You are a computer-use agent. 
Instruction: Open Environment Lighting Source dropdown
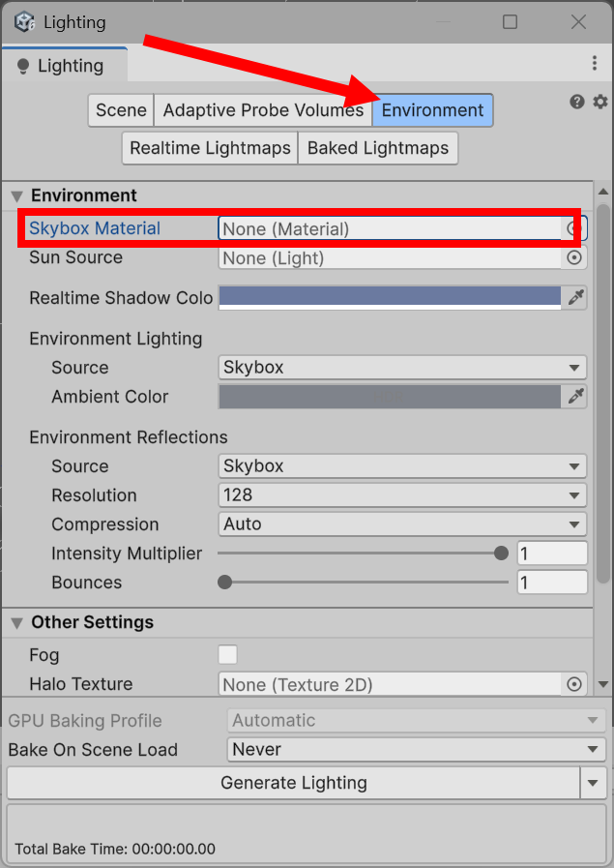click(x=402, y=368)
